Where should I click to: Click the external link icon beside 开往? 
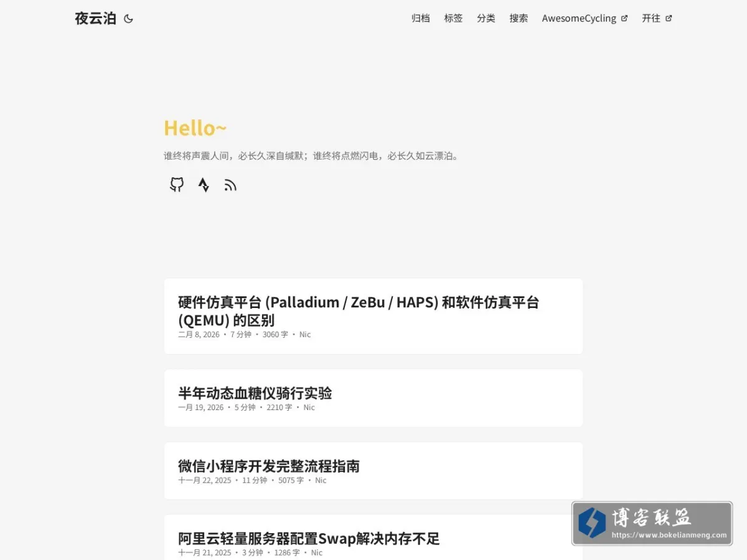(x=669, y=19)
